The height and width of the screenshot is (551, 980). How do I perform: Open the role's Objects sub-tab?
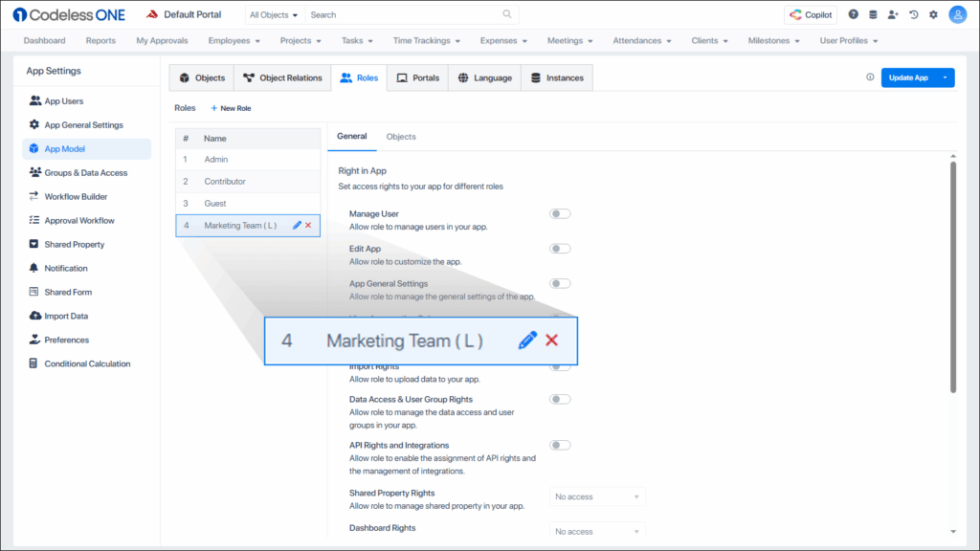[x=401, y=137]
